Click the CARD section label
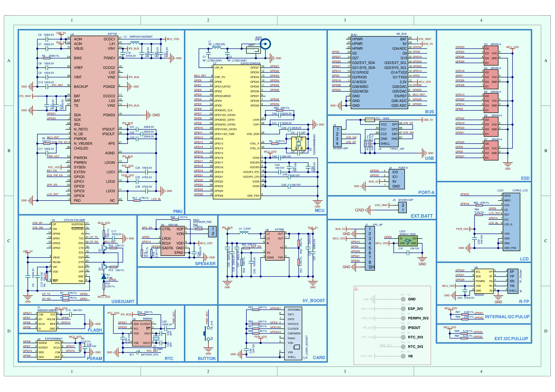 [319, 357]
